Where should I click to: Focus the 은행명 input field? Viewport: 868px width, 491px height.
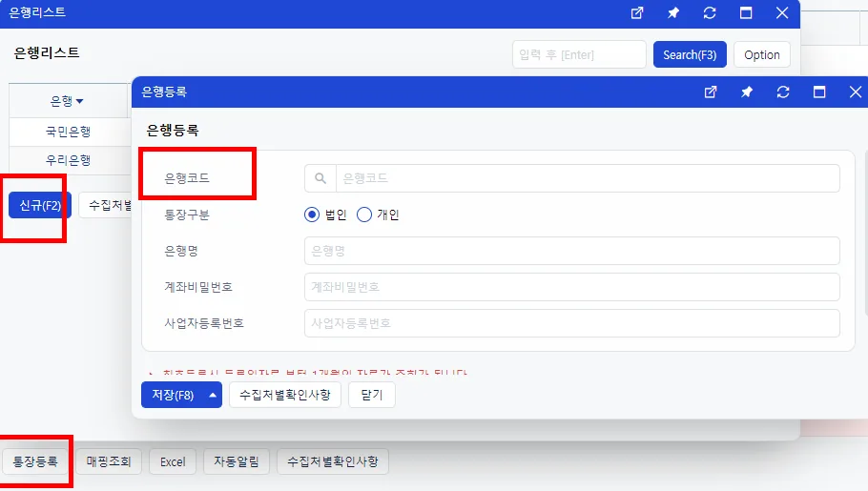572,251
